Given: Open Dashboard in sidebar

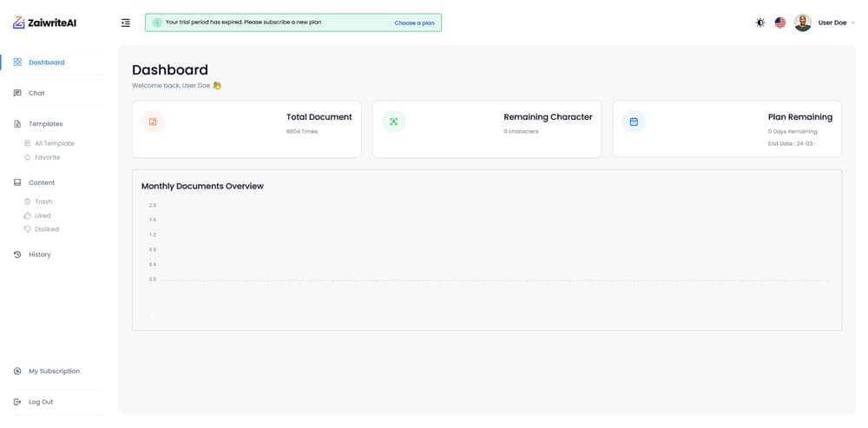Looking at the screenshot, I should point(46,63).
